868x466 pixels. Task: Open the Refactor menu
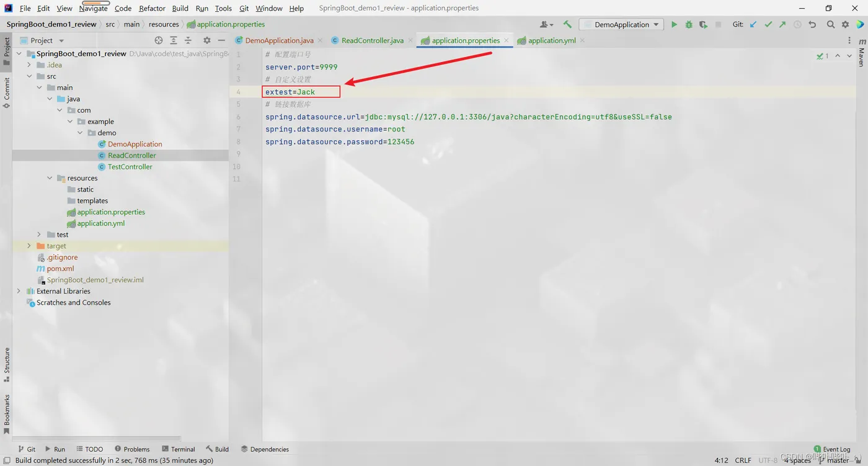coord(152,8)
